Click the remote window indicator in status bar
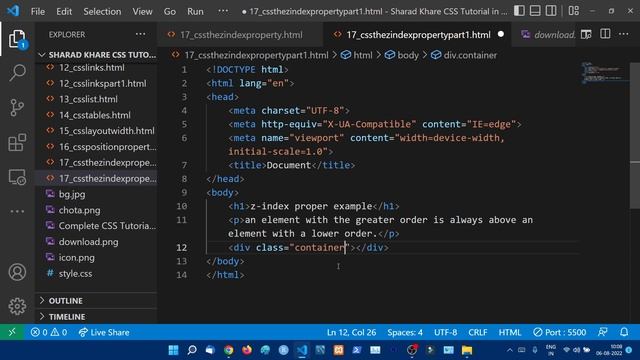 [12, 332]
